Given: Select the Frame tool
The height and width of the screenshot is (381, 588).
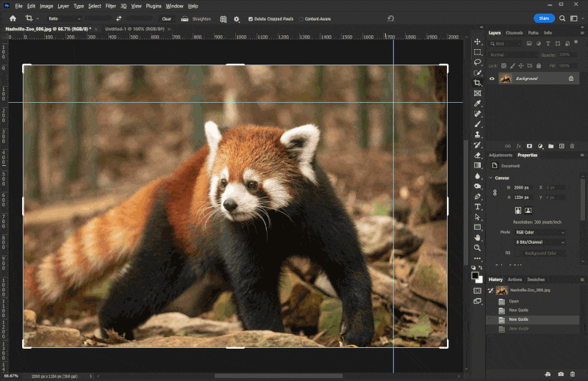Looking at the screenshot, I should 477,93.
